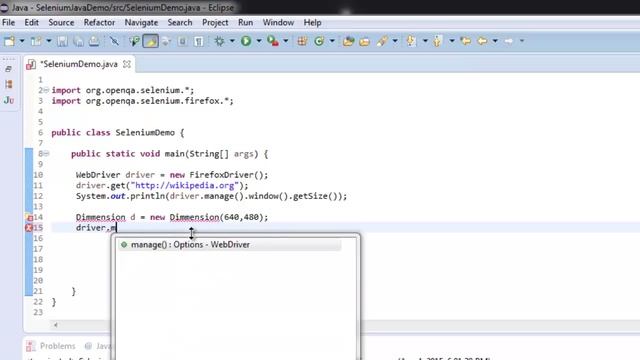This screenshot has width=640, height=360.
Task: Open the Run configurations dropdown arrow
Action: click(x=259, y=41)
